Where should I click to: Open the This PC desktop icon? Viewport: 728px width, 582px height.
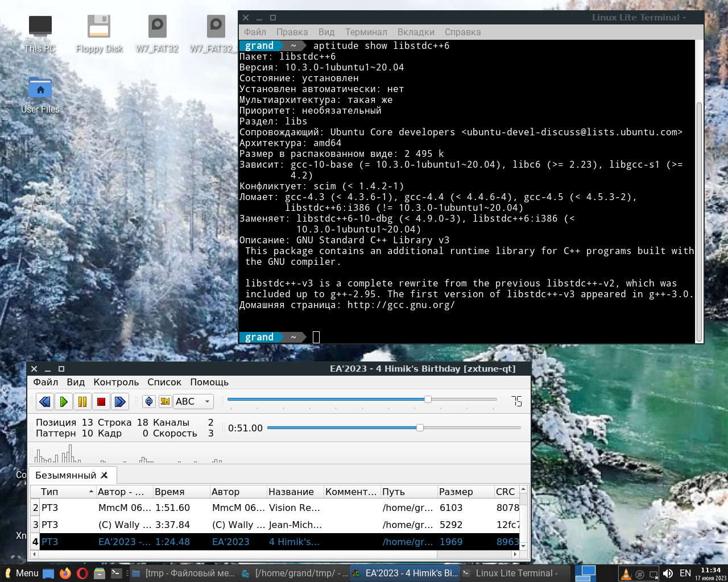point(40,34)
